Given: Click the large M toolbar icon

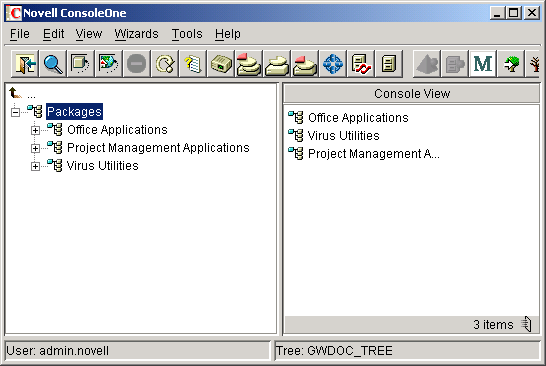Looking at the screenshot, I should [483, 64].
